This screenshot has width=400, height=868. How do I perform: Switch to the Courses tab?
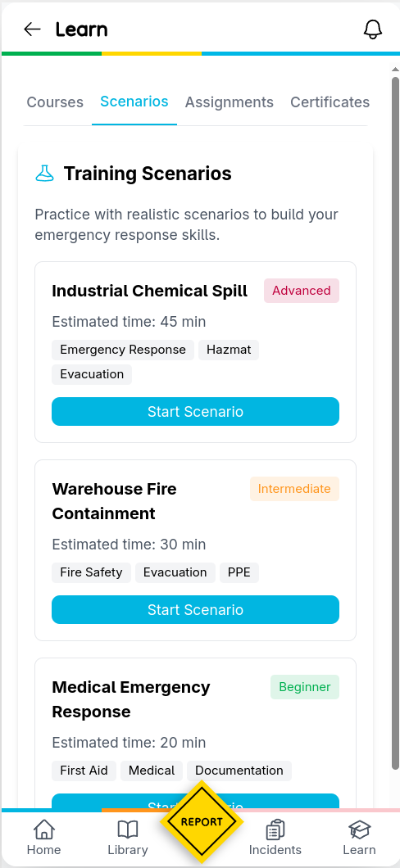(56, 102)
